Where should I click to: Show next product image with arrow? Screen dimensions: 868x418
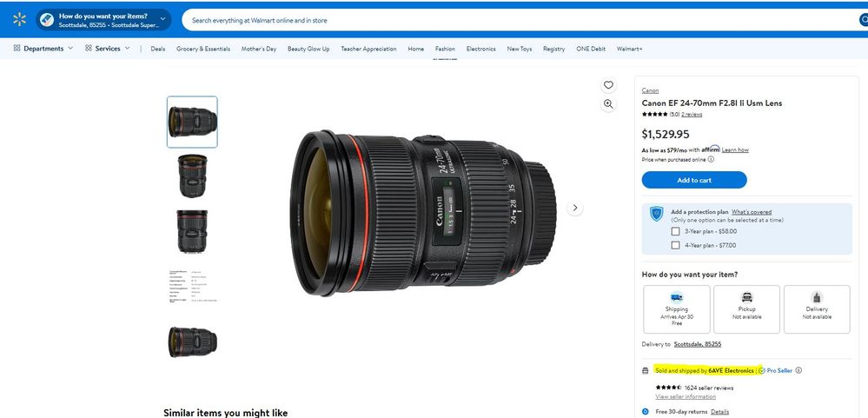click(574, 208)
